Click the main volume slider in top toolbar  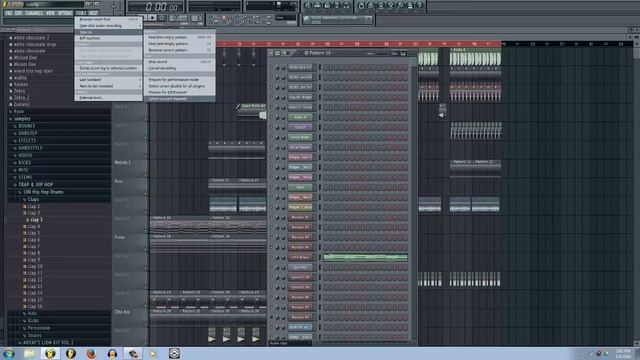click(x=115, y=8)
